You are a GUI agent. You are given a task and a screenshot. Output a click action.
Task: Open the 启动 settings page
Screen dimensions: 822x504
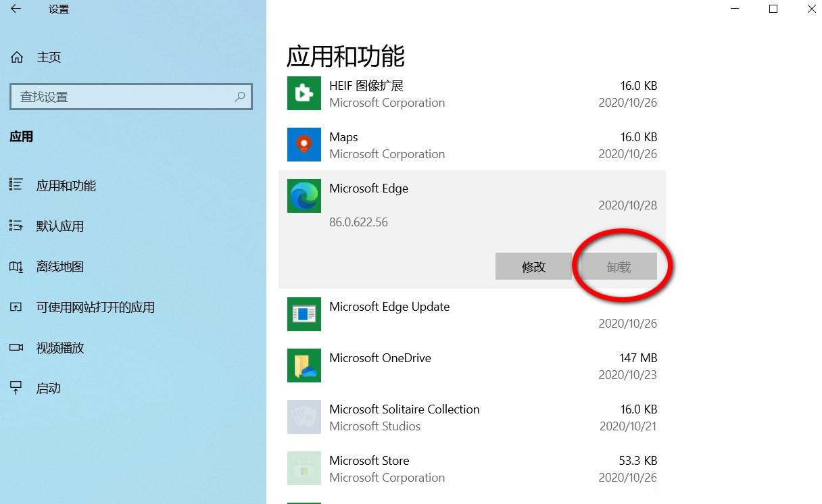49,388
